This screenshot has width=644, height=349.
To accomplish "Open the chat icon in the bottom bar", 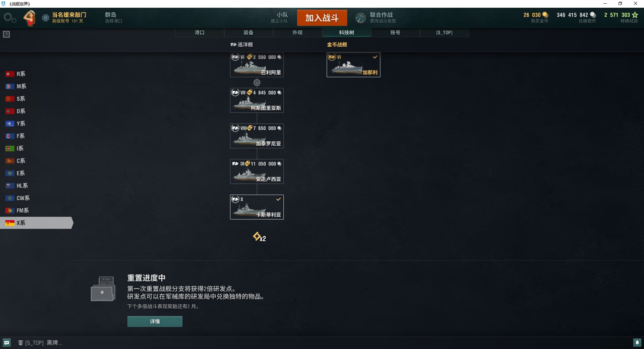I will [7, 343].
